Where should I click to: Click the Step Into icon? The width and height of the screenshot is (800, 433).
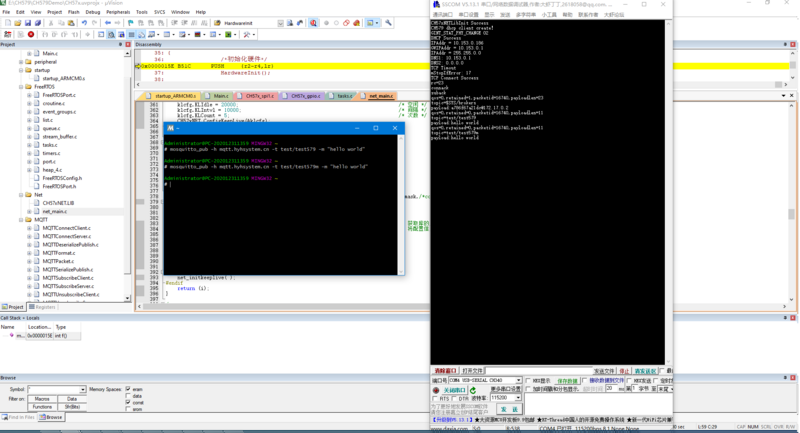click(x=45, y=35)
